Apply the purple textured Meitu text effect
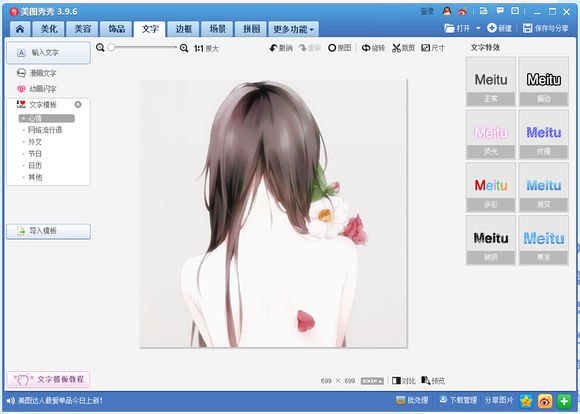The height and width of the screenshot is (414, 580). point(544,135)
